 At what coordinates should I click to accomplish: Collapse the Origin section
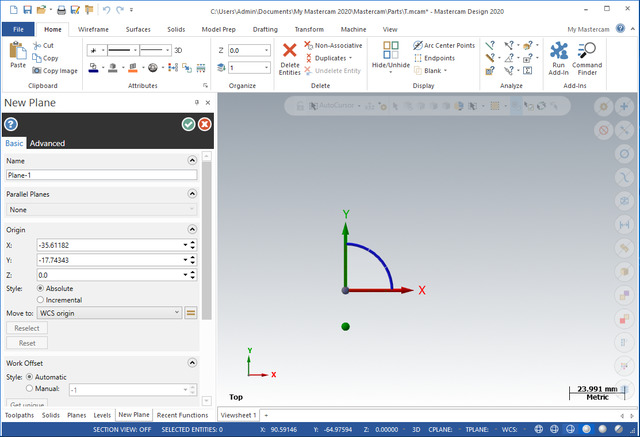point(191,229)
